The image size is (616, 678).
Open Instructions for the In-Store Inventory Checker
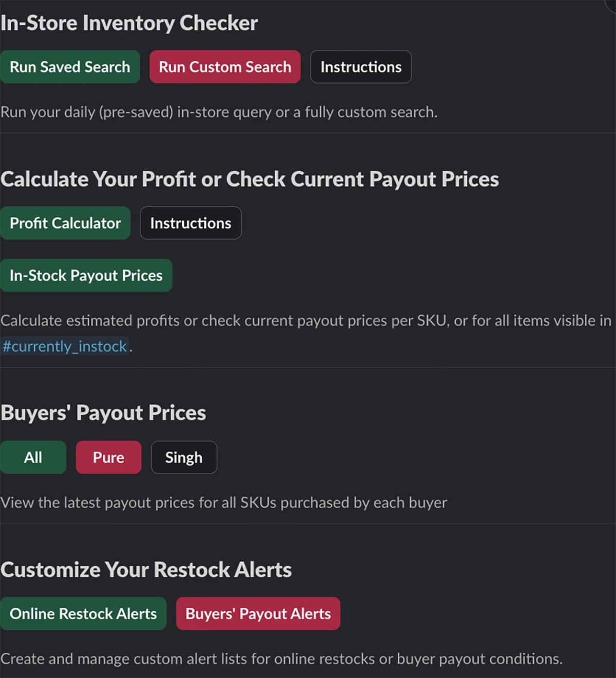[361, 67]
